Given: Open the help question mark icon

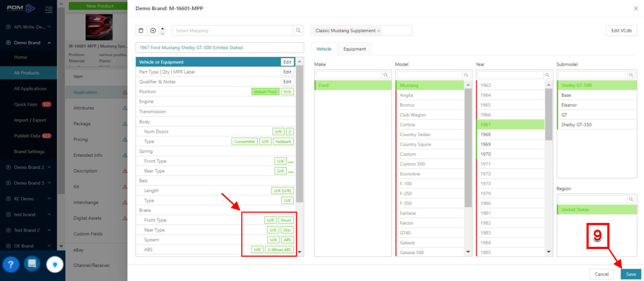Looking at the screenshot, I should click(x=11, y=264).
